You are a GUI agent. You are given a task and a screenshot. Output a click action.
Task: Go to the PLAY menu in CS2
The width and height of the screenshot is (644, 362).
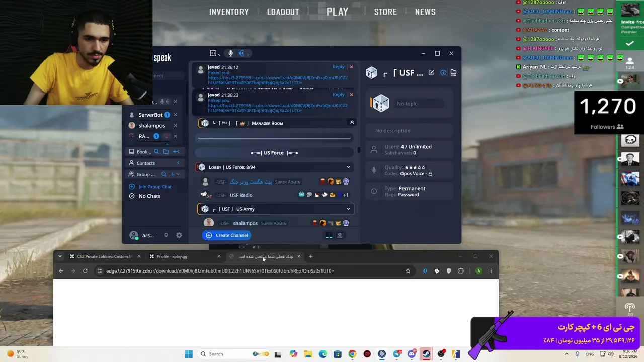337,12
